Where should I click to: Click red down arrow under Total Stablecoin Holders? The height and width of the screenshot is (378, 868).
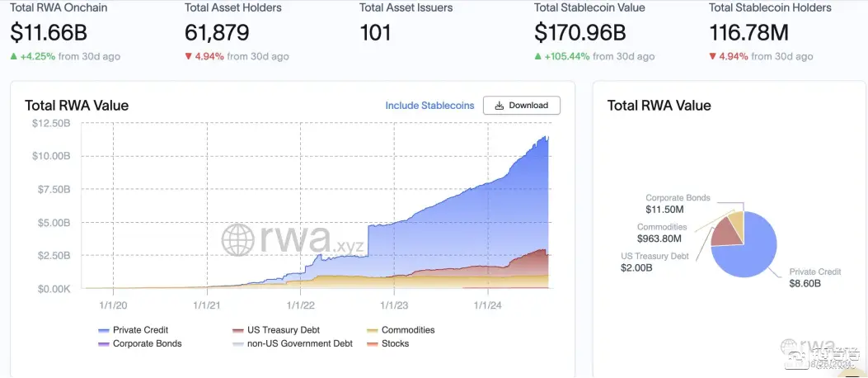pos(713,57)
